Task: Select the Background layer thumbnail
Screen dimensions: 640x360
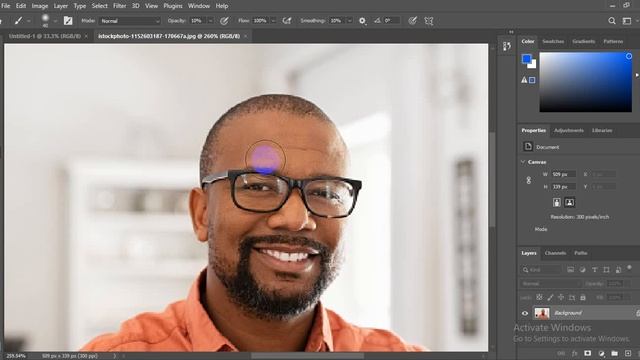Action: point(542,313)
